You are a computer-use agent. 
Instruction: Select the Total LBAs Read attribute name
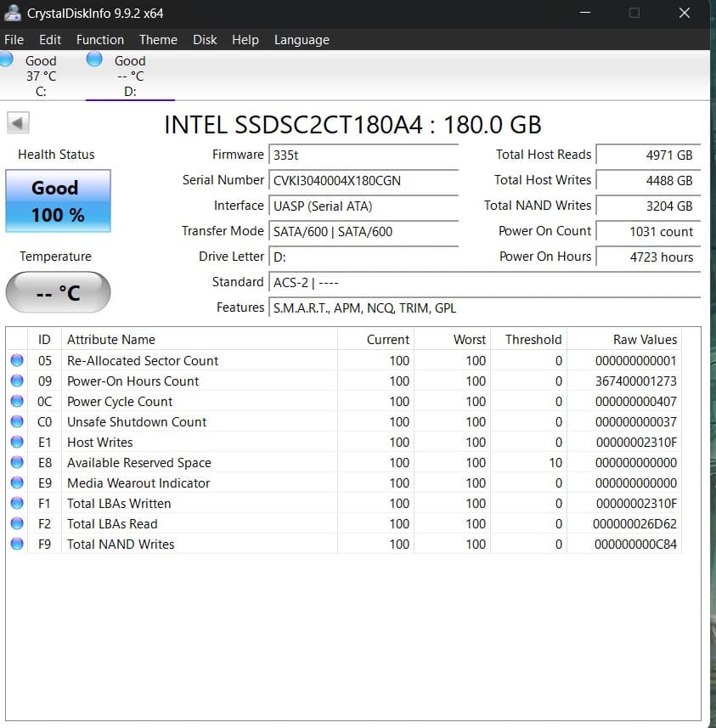[112, 524]
